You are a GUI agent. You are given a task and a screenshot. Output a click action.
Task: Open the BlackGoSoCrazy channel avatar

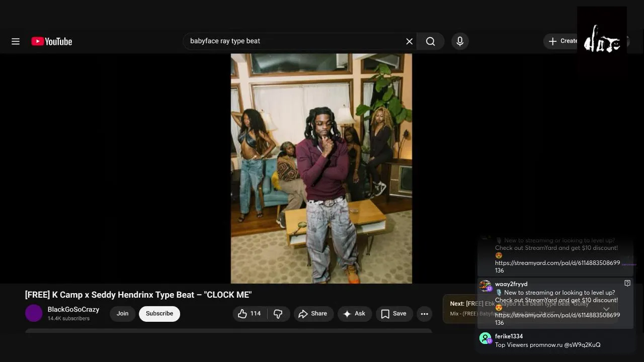pos(34,313)
